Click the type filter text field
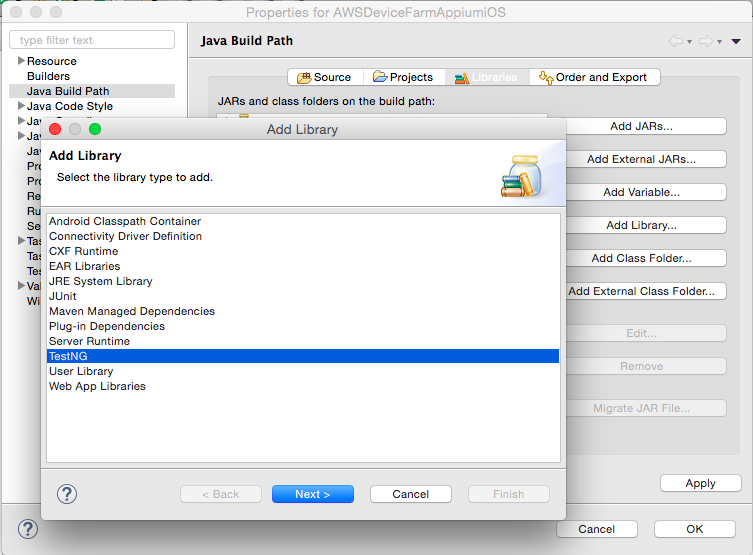 coord(92,40)
